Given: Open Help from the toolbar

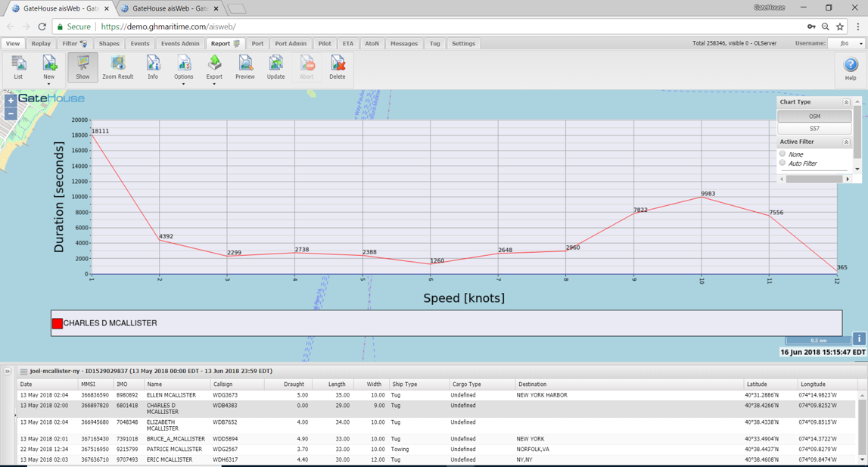Looking at the screenshot, I should (x=851, y=68).
